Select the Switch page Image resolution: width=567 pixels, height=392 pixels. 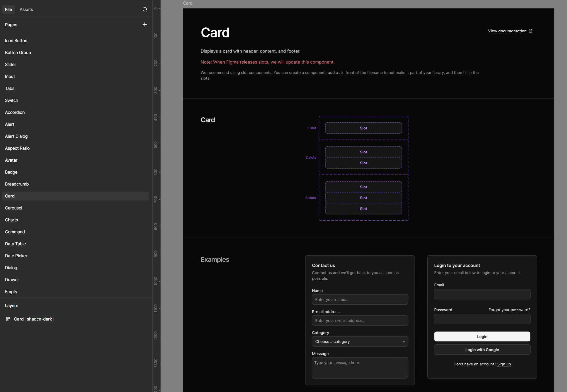[x=11, y=100]
